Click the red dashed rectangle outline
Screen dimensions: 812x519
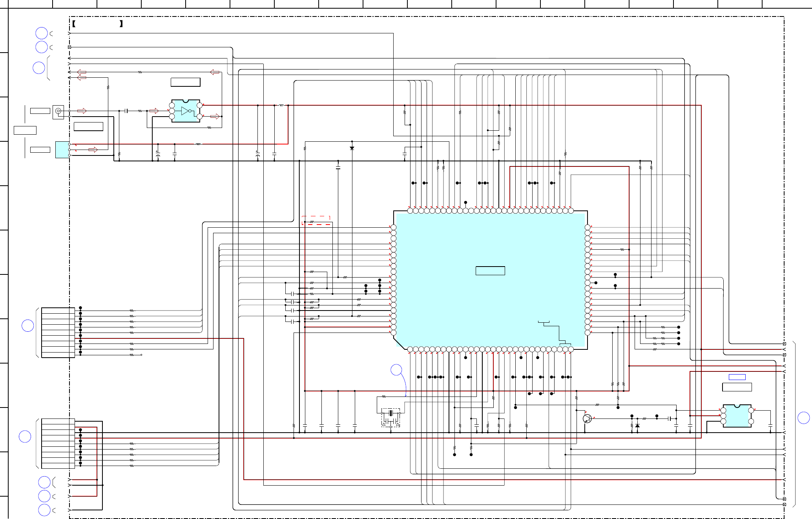click(x=316, y=220)
